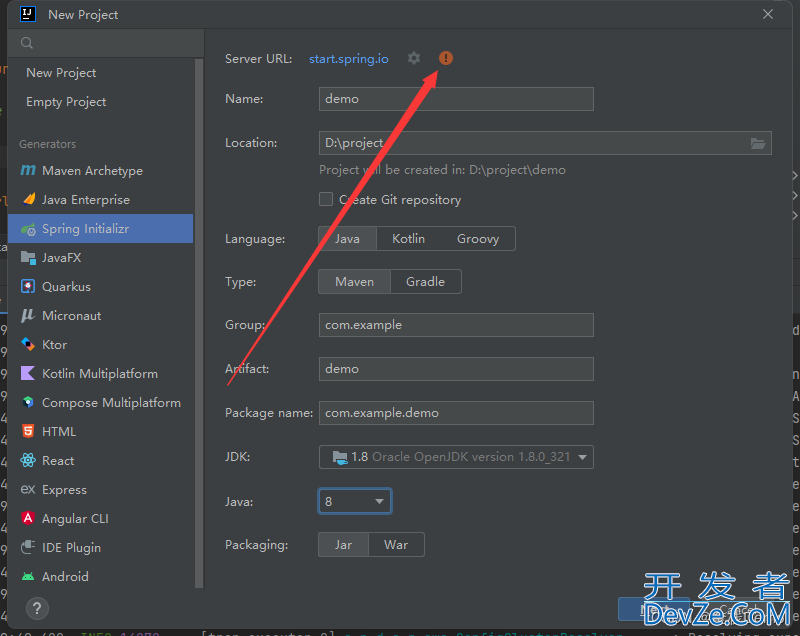
Task: Click the Java Enterprise icon
Action: 29,199
